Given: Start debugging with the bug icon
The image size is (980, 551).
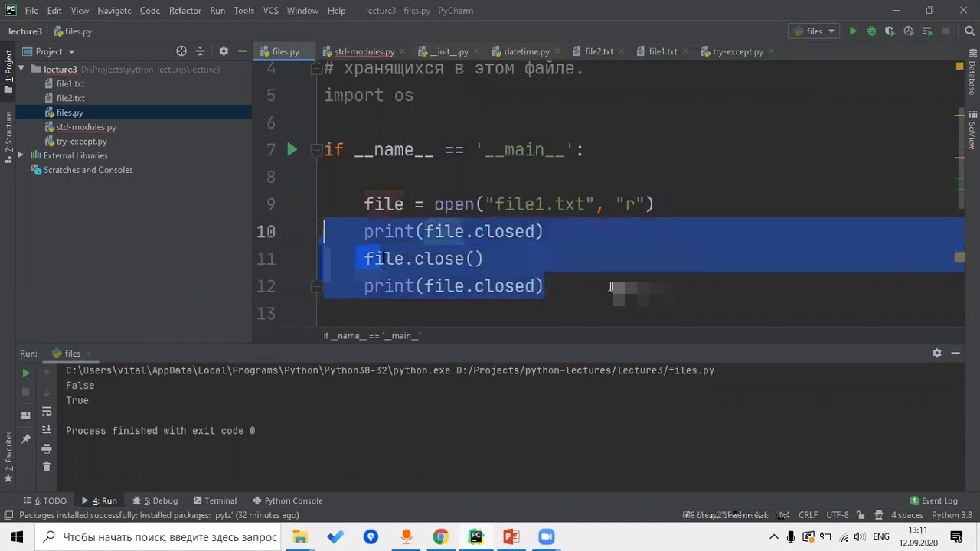Looking at the screenshot, I should click(x=871, y=31).
